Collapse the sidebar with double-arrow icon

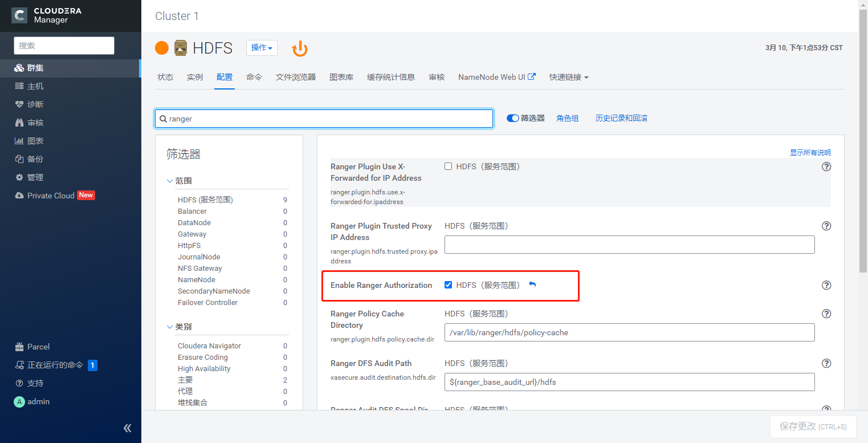coord(127,428)
